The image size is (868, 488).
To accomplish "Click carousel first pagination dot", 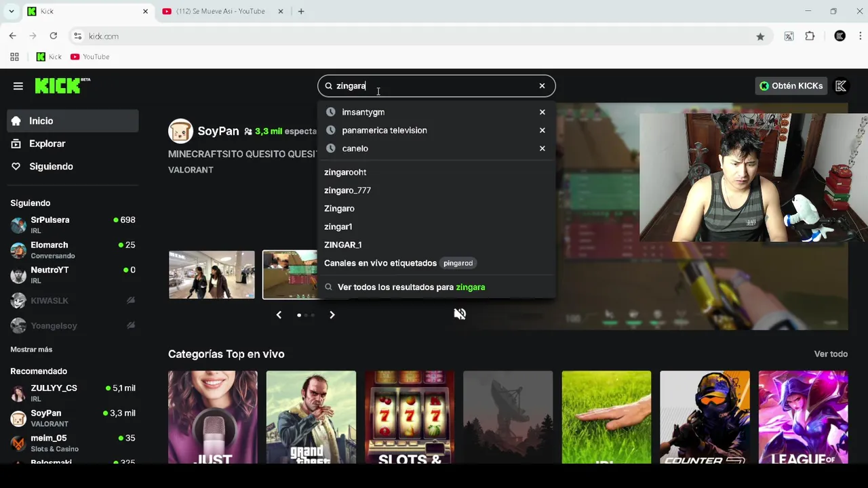I will [x=299, y=315].
